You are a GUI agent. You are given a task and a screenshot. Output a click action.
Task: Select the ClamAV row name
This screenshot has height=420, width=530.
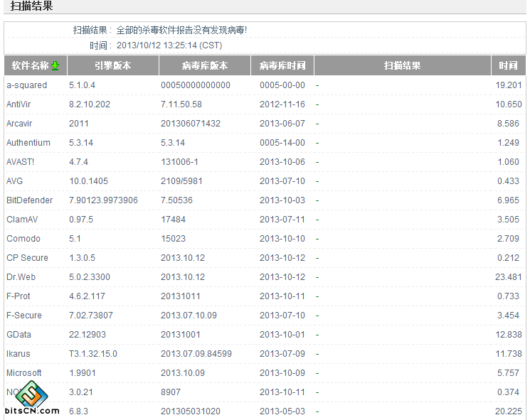(x=22, y=220)
